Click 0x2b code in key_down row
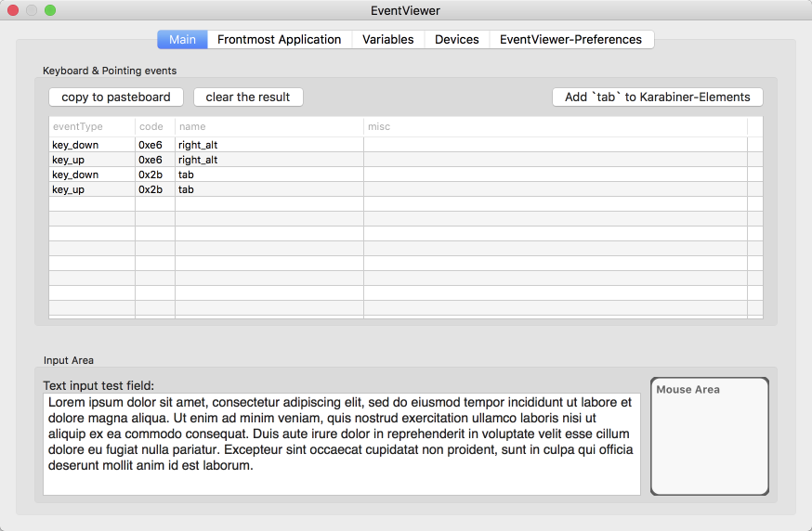The image size is (812, 531). pyautogui.click(x=155, y=175)
